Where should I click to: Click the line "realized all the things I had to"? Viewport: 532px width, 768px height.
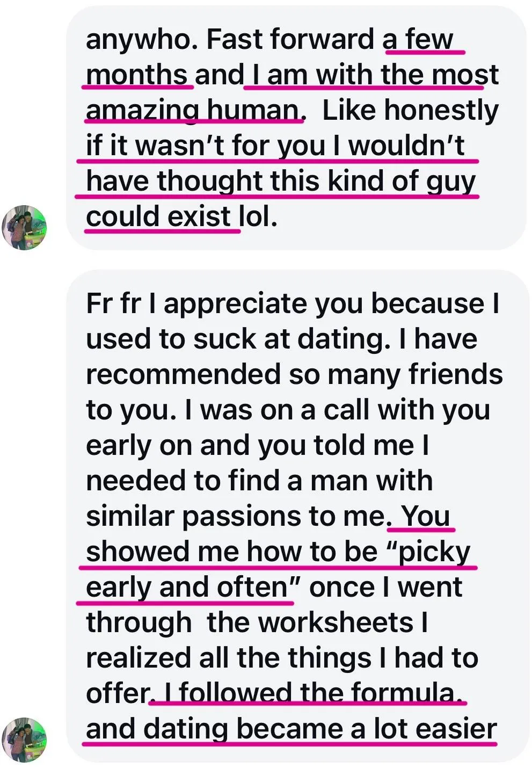tap(282, 658)
